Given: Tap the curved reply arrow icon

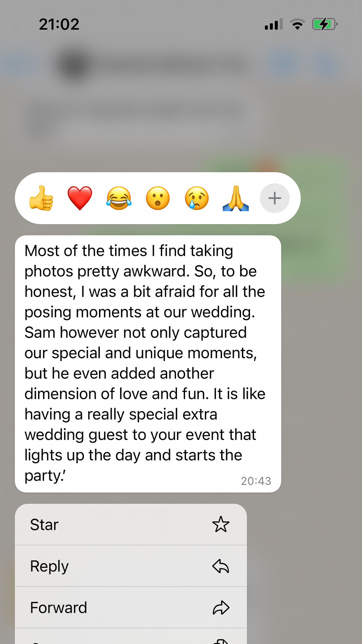Looking at the screenshot, I should coord(221,566).
